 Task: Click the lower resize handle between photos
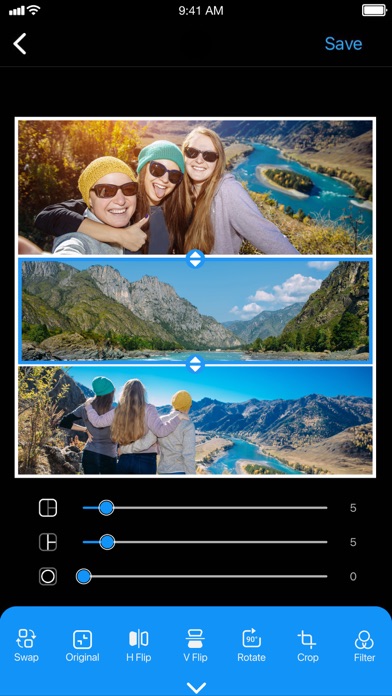tap(195, 364)
